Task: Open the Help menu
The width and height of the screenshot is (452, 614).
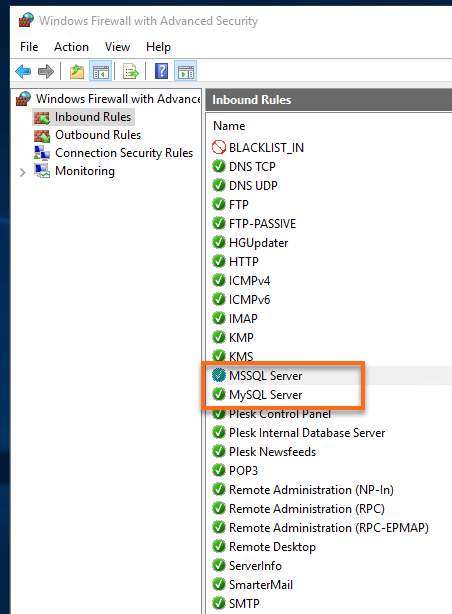Action: [x=158, y=47]
